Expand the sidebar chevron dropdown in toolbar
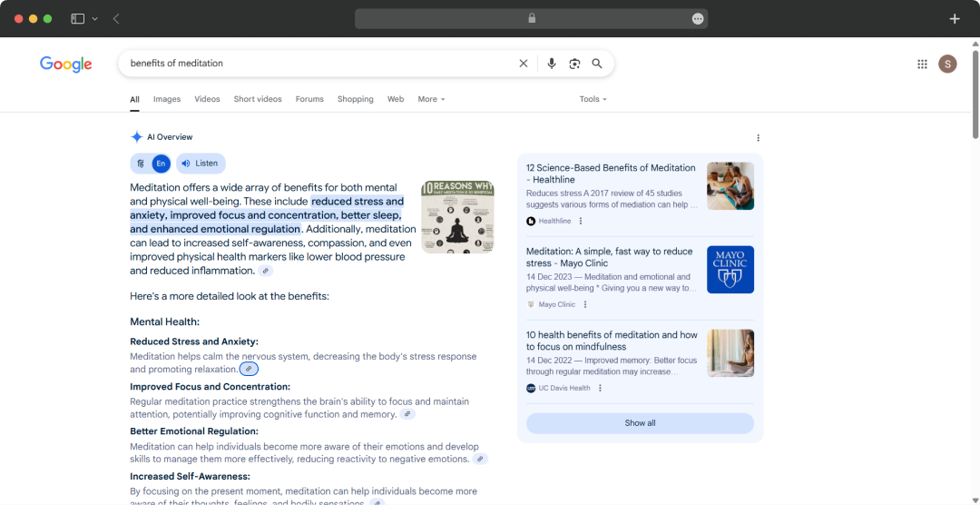980x505 pixels. [x=95, y=19]
